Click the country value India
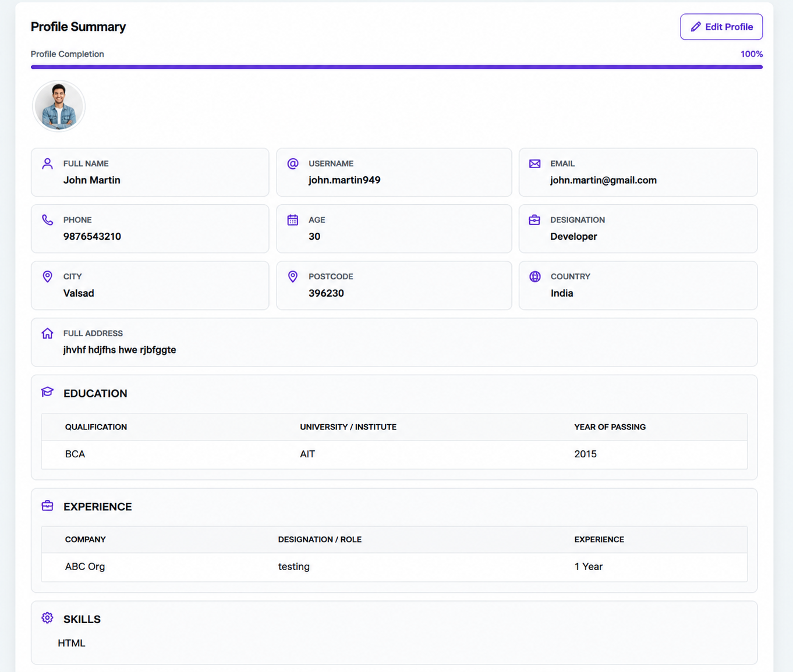The image size is (793, 672). [562, 293]
